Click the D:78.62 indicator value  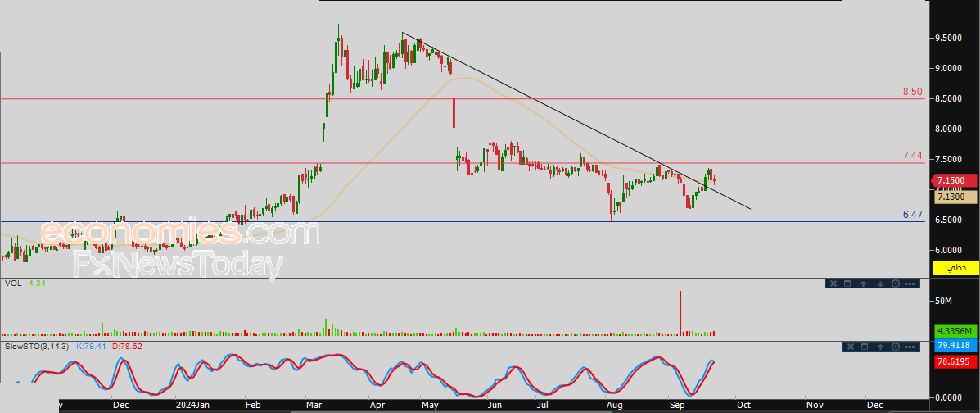(x=128, y=346)
